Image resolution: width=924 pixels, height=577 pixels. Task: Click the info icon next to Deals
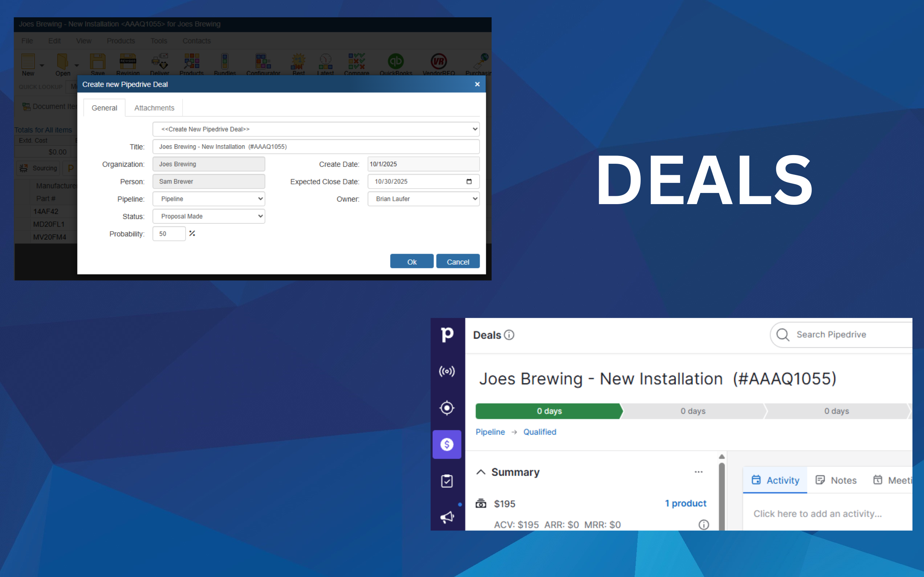pos(509,335)
